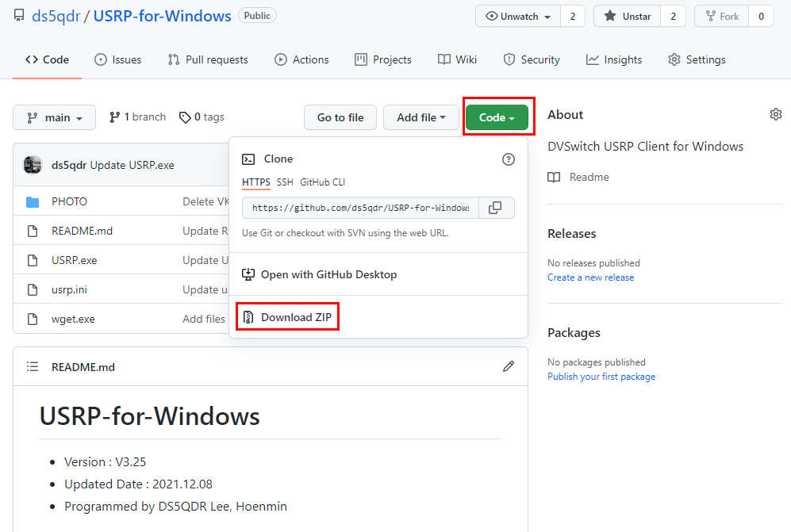
Task: Click the Unstar button
Action: pyautogui.click(x=627, y=16)
